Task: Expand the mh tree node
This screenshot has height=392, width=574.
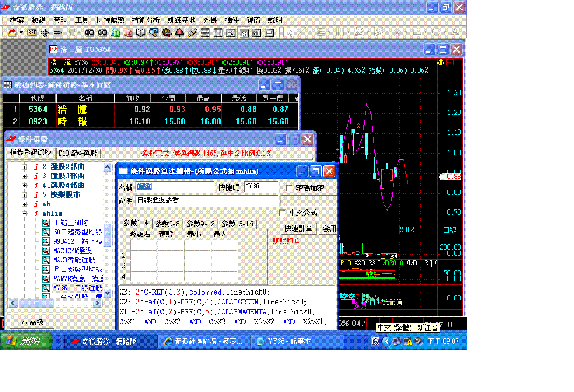Action: tap(24, 204)
